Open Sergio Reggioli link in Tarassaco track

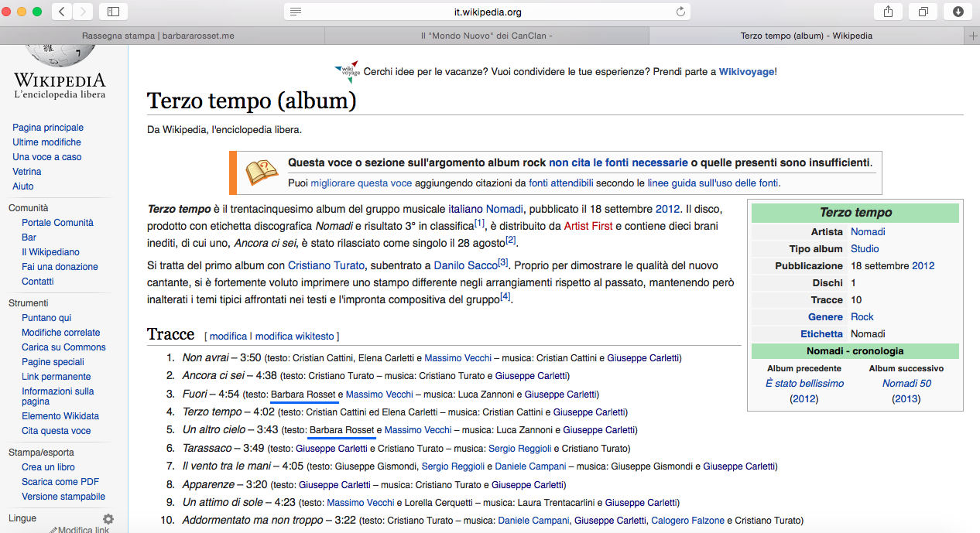520,449
